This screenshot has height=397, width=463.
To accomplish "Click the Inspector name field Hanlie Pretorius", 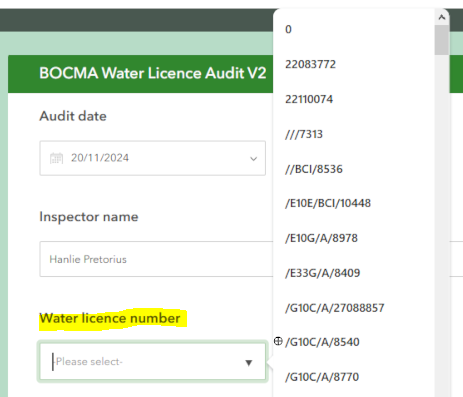I will [156, 259].
